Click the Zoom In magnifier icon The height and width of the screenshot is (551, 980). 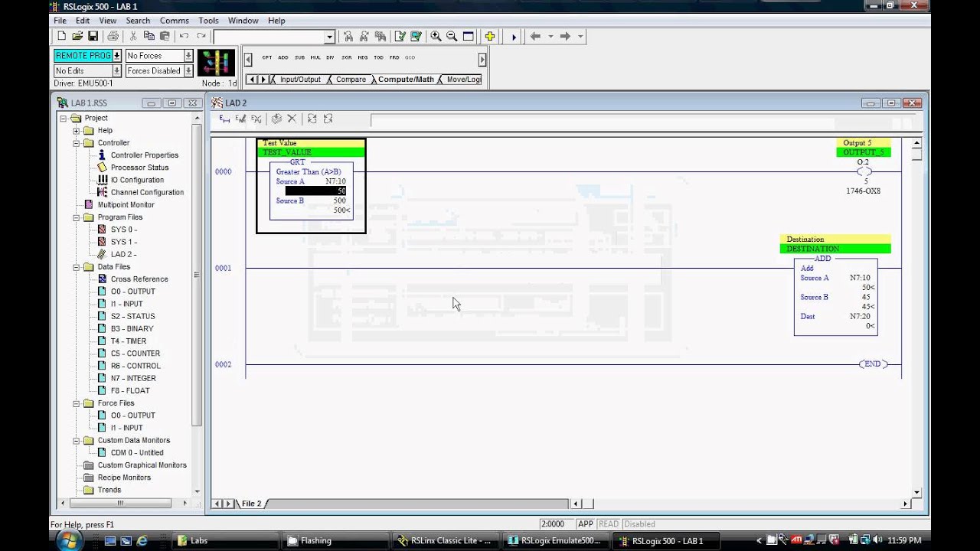coord(436,36)
